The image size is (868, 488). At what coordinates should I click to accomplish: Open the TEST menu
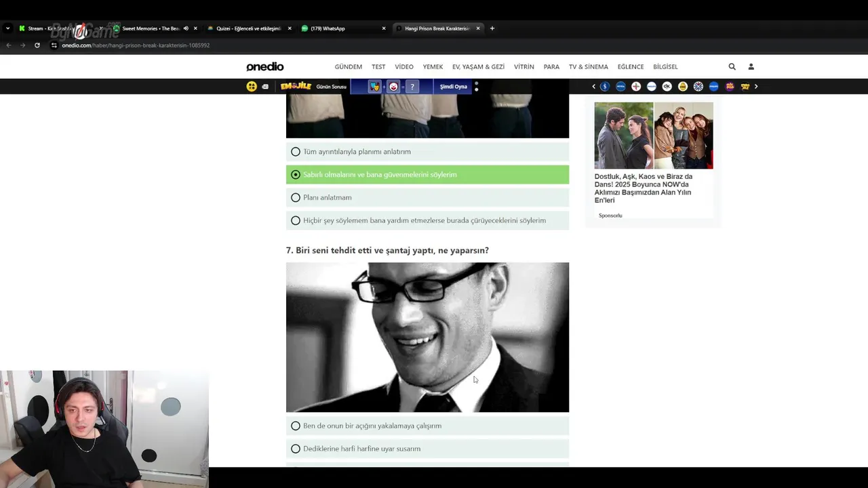click(x=378, y=66)
